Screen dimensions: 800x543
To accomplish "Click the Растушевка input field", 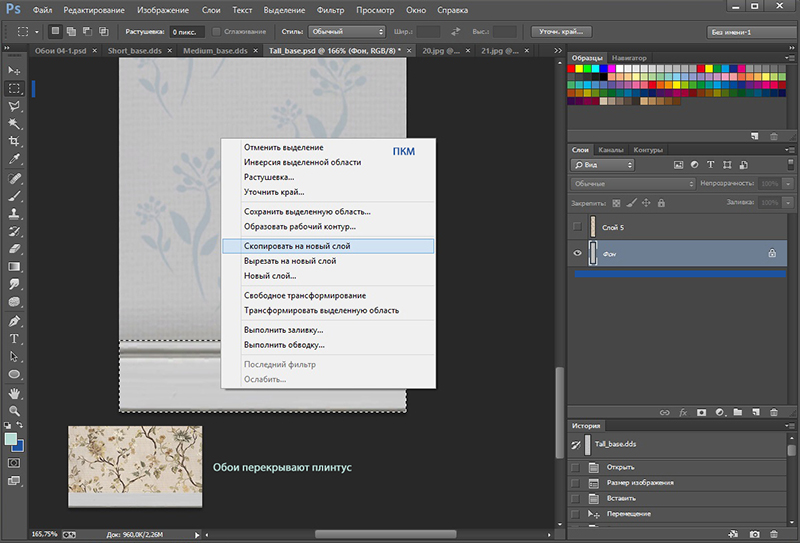I will (x=187, y=32).
